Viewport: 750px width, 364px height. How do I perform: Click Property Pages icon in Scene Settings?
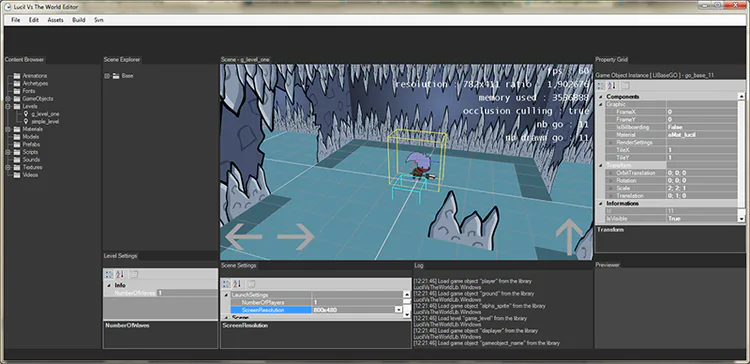click(251, 284)
